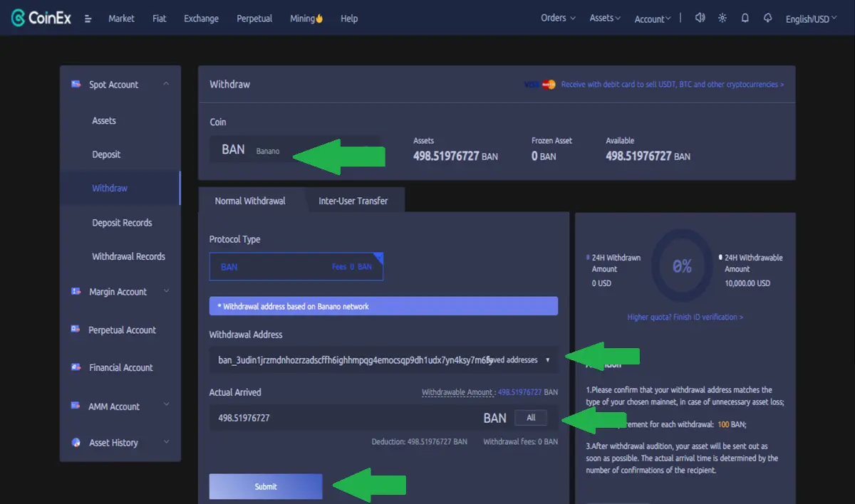Go to Assets in the sidebar

pyautogui.click(x=104, y=120)
